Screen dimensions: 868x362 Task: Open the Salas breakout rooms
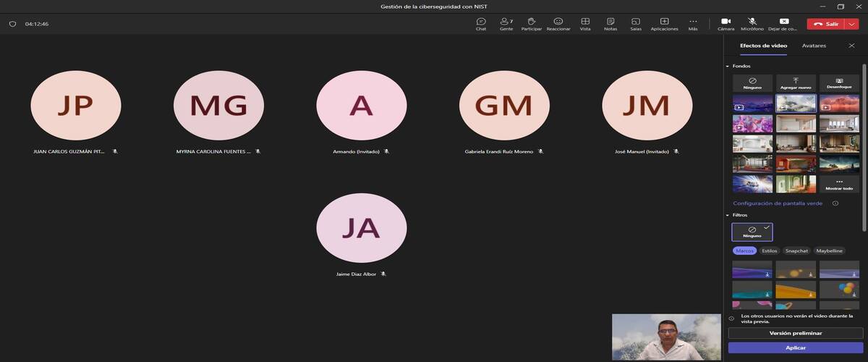point(636,24)
